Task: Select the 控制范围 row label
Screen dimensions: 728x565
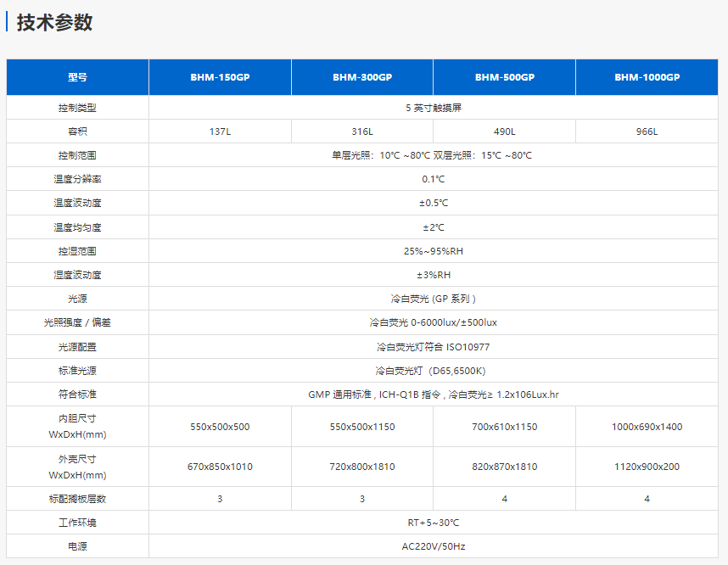Action: coord(77,155)
